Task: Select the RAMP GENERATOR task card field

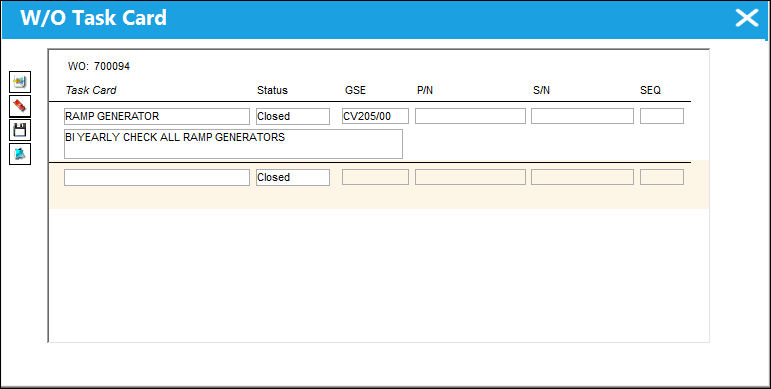Action: point(157,117)
